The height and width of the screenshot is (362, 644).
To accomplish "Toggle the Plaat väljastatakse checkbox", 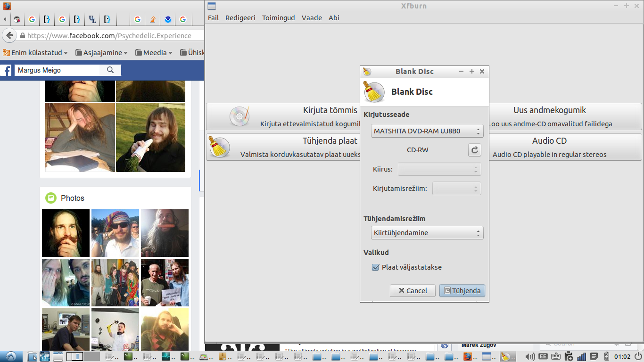I will (x=376, y=267).
